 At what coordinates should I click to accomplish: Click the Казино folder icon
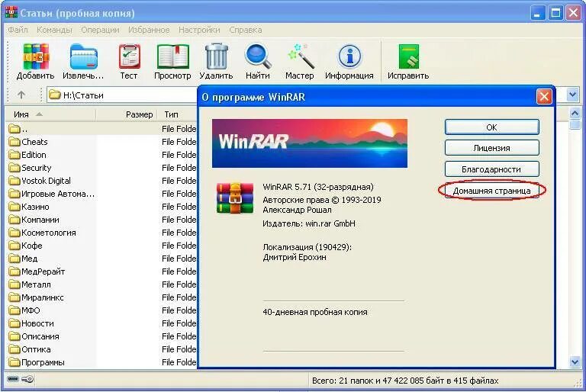point(14,207)
